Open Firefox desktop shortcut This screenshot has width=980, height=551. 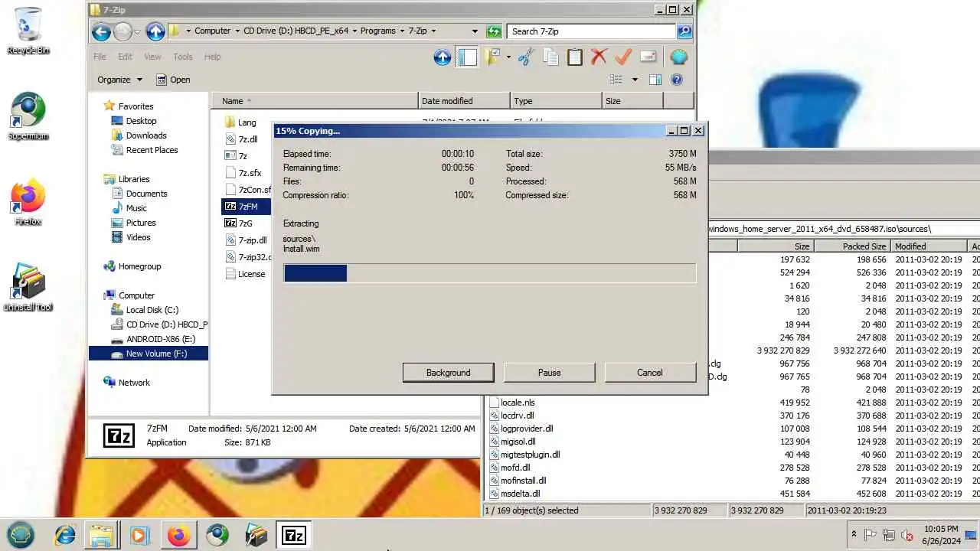click(28, 203)
